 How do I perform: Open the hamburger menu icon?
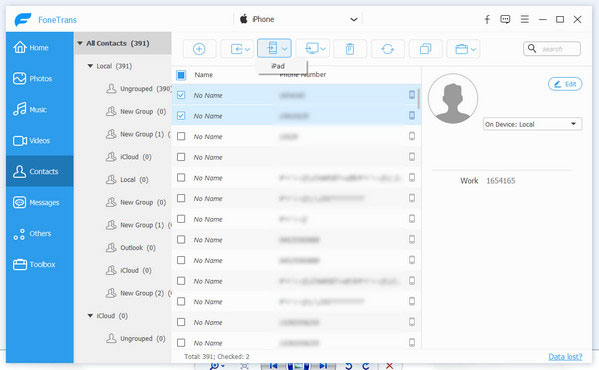point(525,19)
